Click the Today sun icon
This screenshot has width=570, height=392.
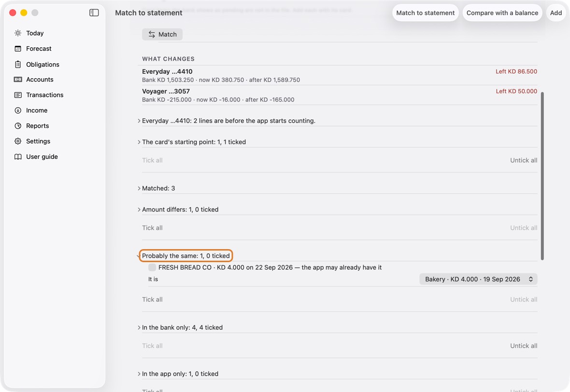coord(18,33)
